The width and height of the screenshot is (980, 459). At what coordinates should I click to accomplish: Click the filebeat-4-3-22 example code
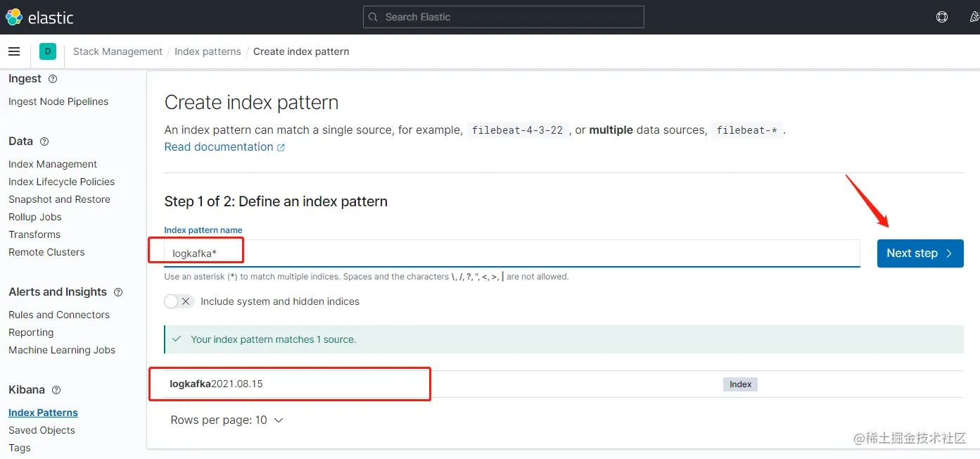517,130
